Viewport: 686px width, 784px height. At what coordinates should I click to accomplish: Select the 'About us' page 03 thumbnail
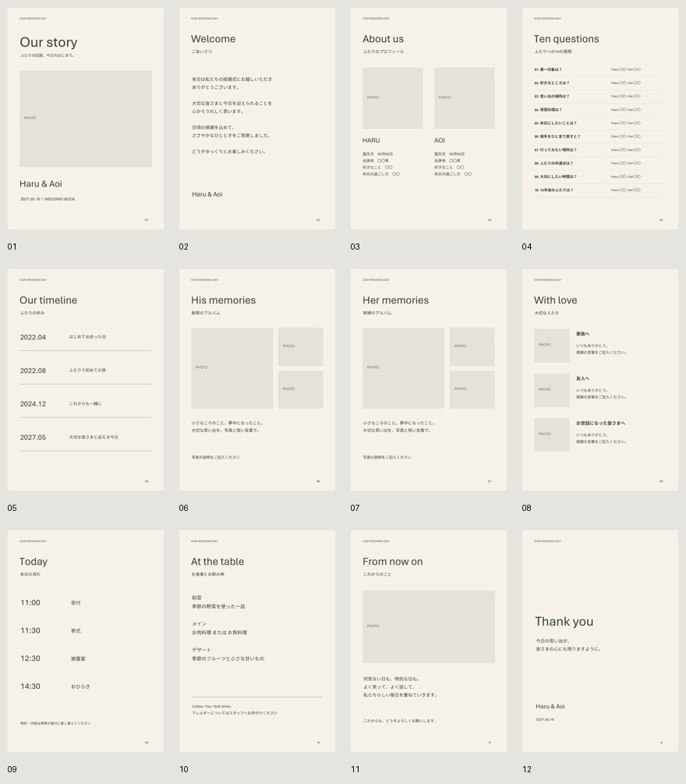[429, 119]
